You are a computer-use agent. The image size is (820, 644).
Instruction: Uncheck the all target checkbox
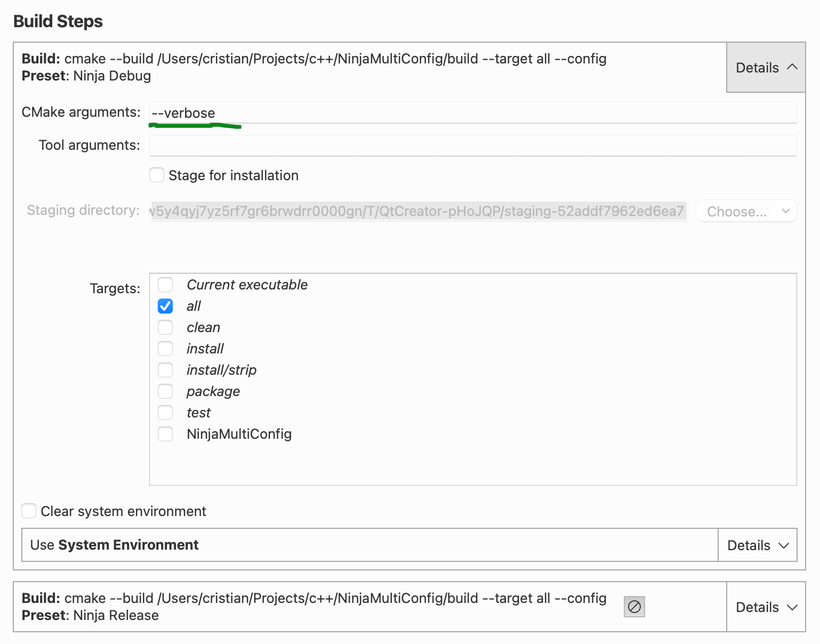click(165, 306)
